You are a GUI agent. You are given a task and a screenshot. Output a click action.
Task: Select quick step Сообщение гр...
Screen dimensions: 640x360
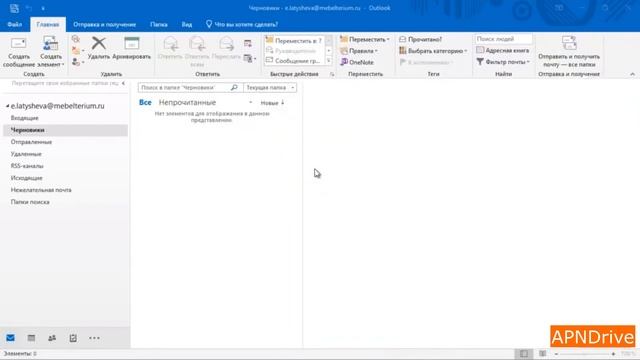tap(294, 60)
